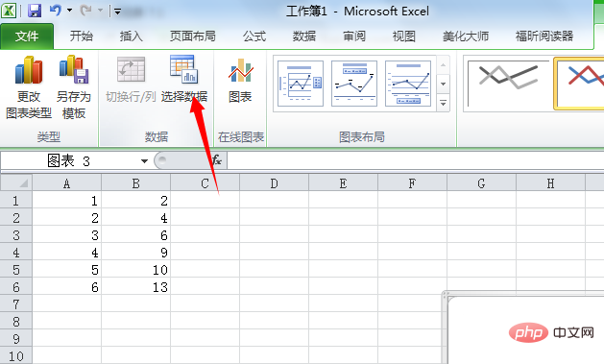
Task: Switch to the 视图 tab
Action: point(403,36)
